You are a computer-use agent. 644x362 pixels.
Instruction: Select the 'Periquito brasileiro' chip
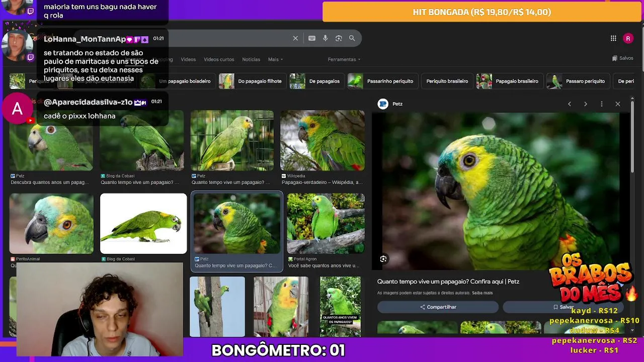[x=447, y=81]
